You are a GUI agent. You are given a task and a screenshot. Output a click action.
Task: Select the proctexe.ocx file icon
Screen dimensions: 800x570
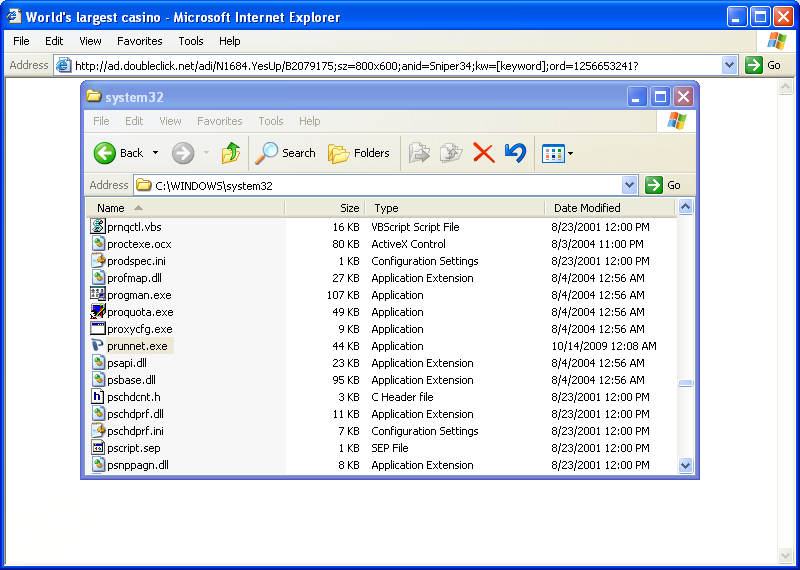tap(98, 243)
